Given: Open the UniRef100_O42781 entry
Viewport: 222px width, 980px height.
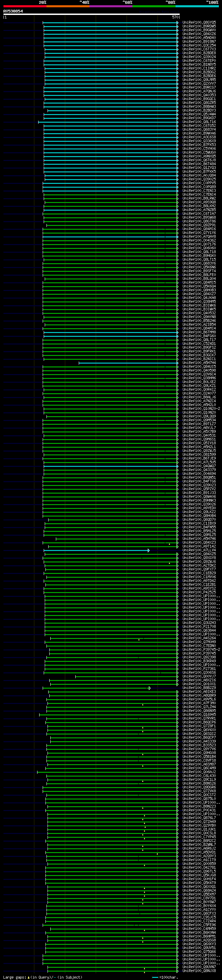Looking at the screenshot, I should tap(199, 867).
